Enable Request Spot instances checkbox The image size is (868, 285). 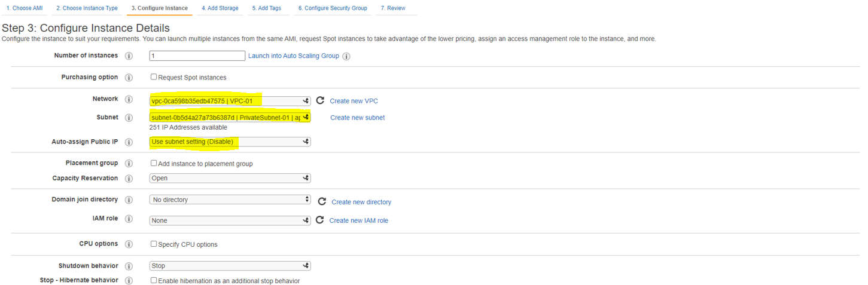pyautogui.click(x=154, y=77)
